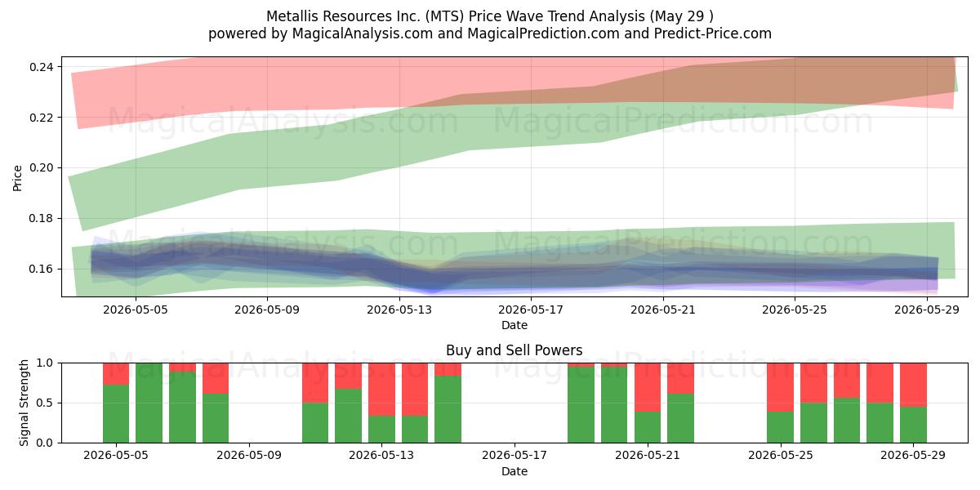Select 2026-05-17 on the Buy and Sell Powers axis
Image resolution: width=980 pixels, height=490 pixels.
[515, 456]
